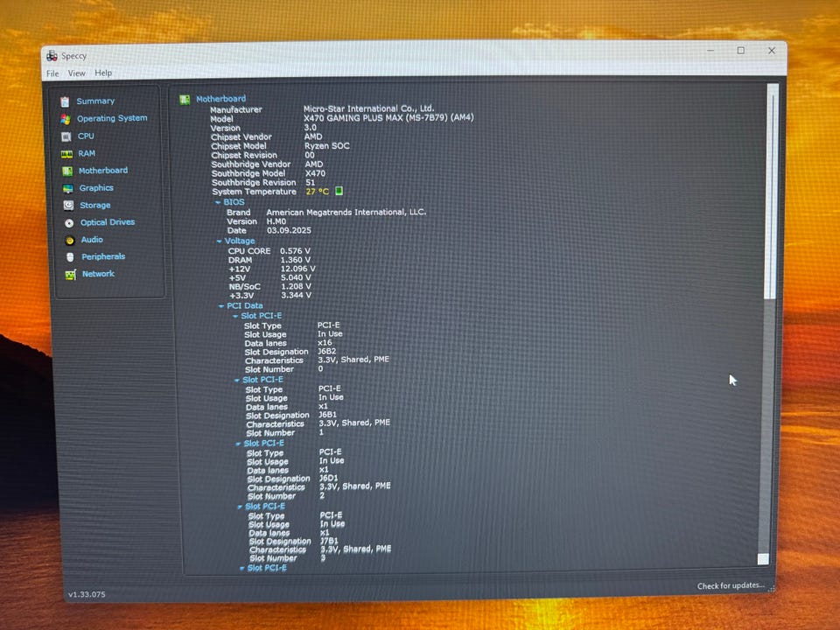Image resolution: width=840 pixels, height=630 pixels.
Task: Collapse the PCI Data section
Action: [x=220, y=306]
